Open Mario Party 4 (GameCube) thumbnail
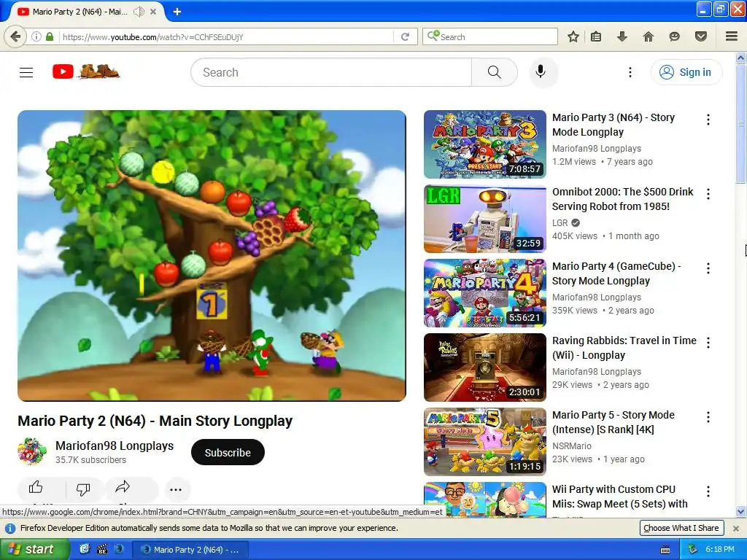Image resolution: width=747 pixels, height=560 pixels. [x=485, y=293]
